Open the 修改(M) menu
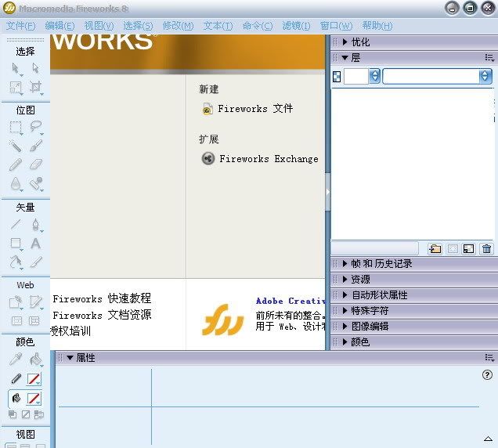This screenshot has width=498, height=448. (178, 26)
